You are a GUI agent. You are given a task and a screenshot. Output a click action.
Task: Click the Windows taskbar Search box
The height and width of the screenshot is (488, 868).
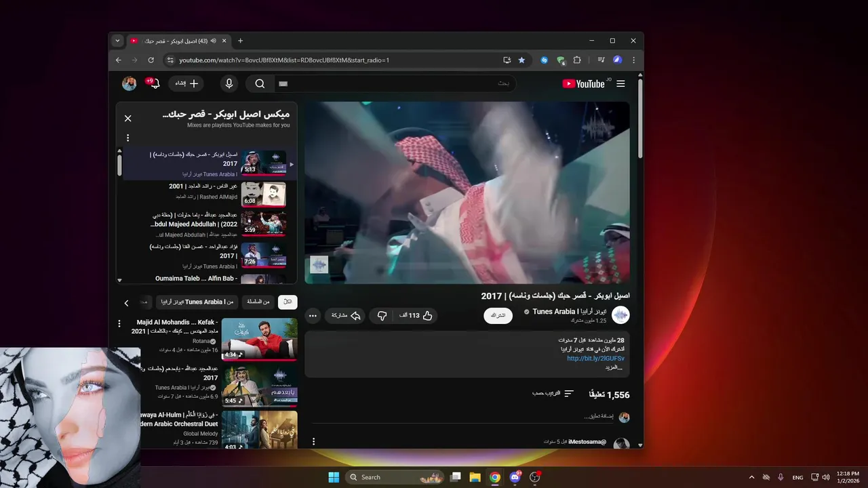[395, 477]
